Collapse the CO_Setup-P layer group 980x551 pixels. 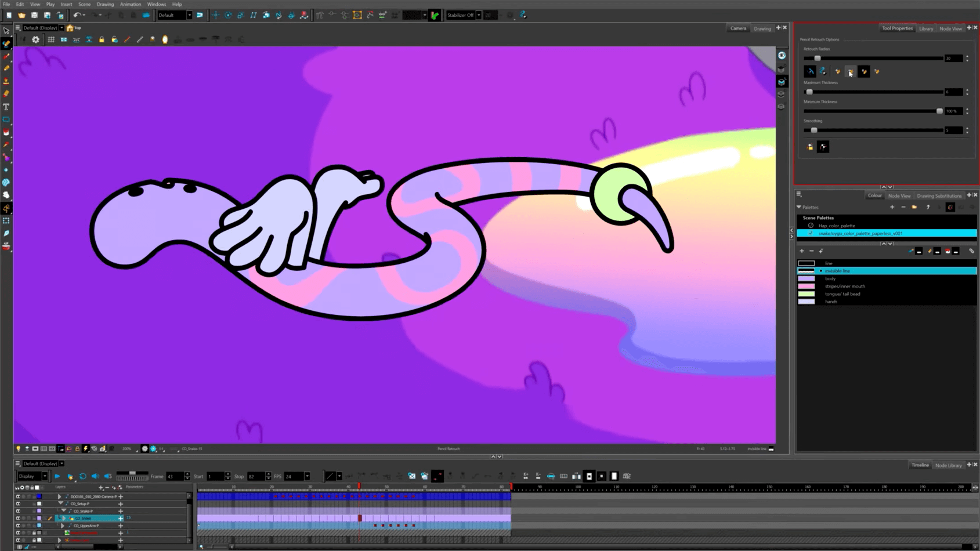[61, 503]
